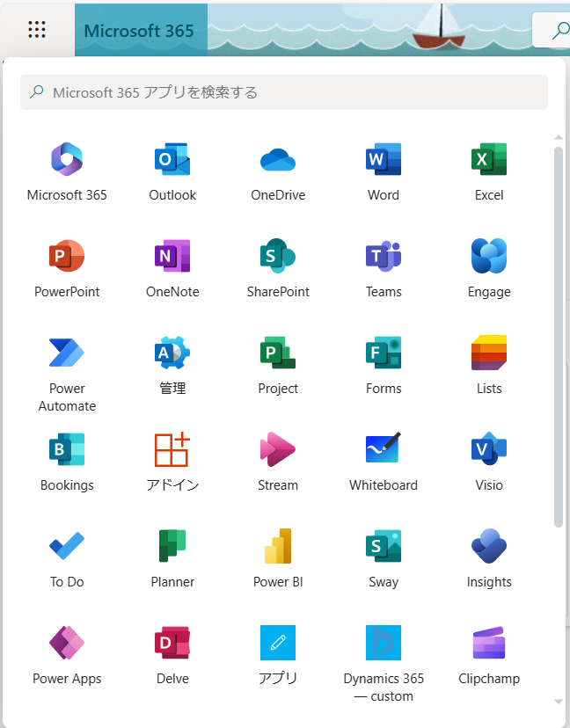Open Power BI app
Screen dimensions: 570x728
pos(278,545)
